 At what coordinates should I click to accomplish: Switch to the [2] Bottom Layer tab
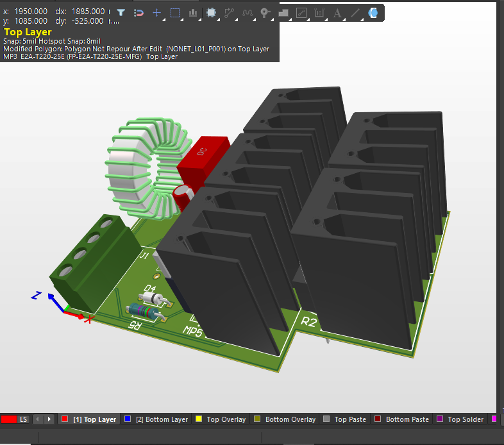[x=156, y=419]
